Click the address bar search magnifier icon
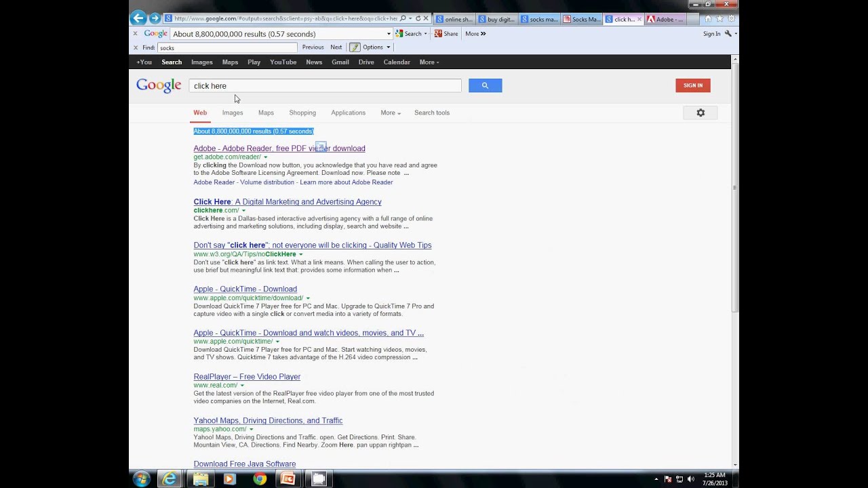Viewport: 868px width, 488px height. point(403,18)
